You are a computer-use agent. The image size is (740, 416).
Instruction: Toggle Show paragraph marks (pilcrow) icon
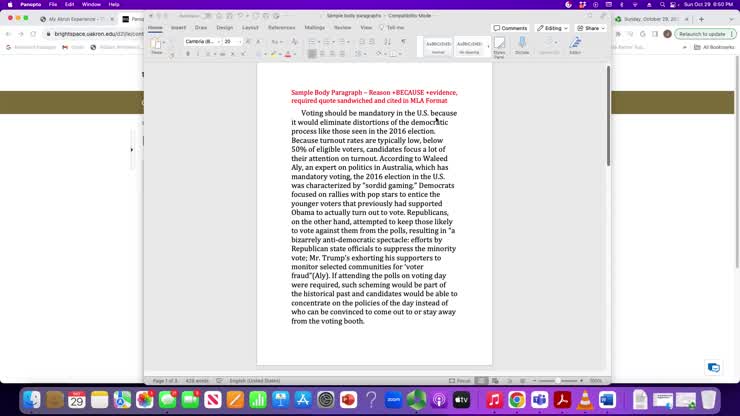click(404, 42)
